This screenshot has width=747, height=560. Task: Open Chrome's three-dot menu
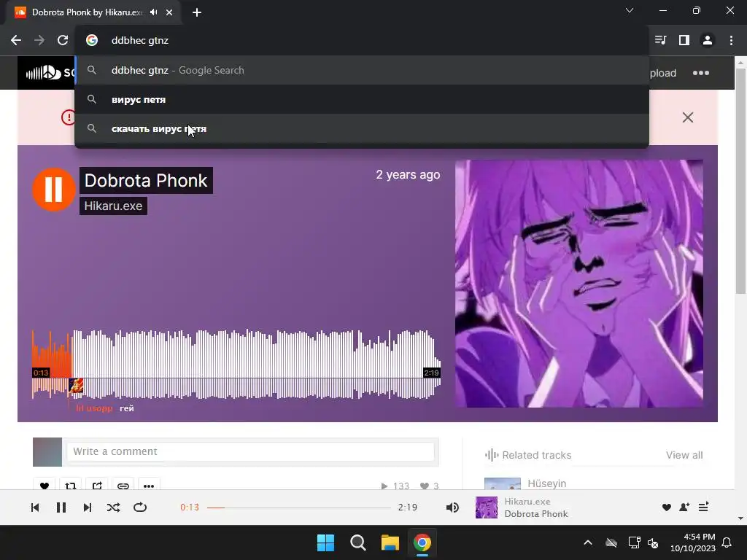pyautogui.click(x=731, y=41)
